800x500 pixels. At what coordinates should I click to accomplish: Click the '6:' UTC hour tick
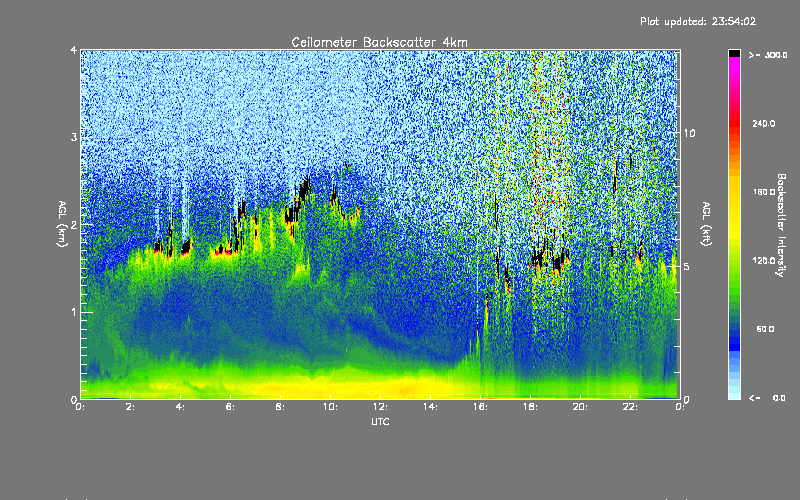[x=231, y=407]
